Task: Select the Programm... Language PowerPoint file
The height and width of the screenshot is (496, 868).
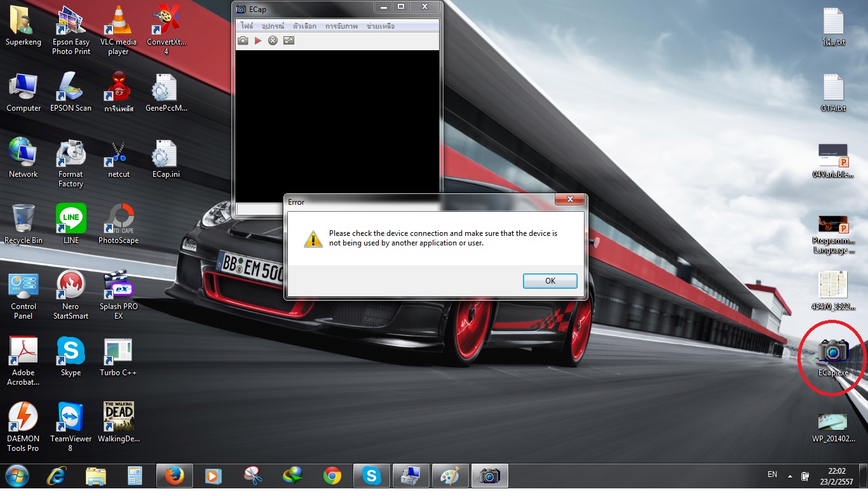Action: click(833, 234)
